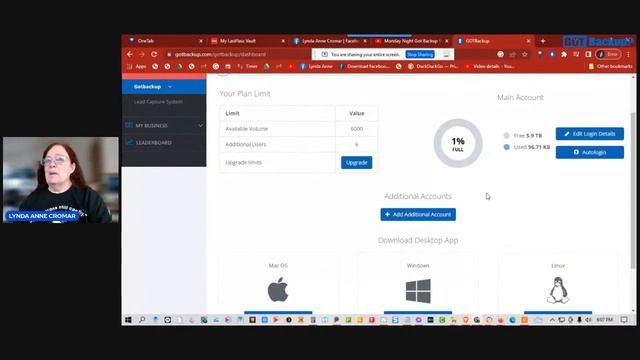640x360 pixels.
Task: Click the Leaderboard chart icon
Action: 129,142
